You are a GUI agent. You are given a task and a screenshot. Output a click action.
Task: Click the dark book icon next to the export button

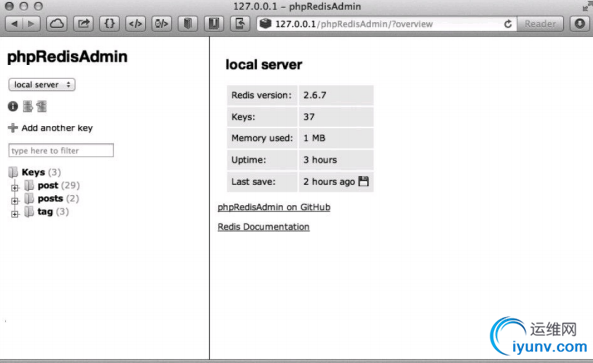214,24
